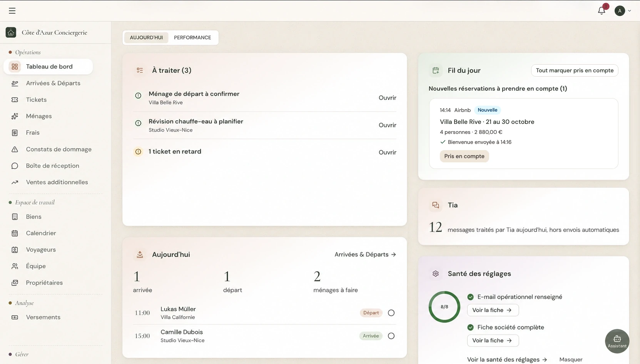640x364 pixels.
Task: Click the Tableau de bord grid icon
Action: pos(15,67)
